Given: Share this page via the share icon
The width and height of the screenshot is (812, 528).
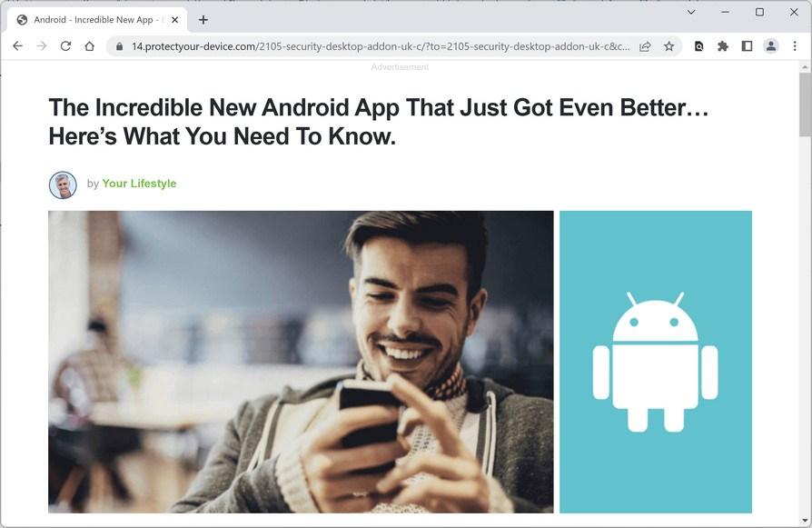Looking at the screenshot, I should click(645, 46).
